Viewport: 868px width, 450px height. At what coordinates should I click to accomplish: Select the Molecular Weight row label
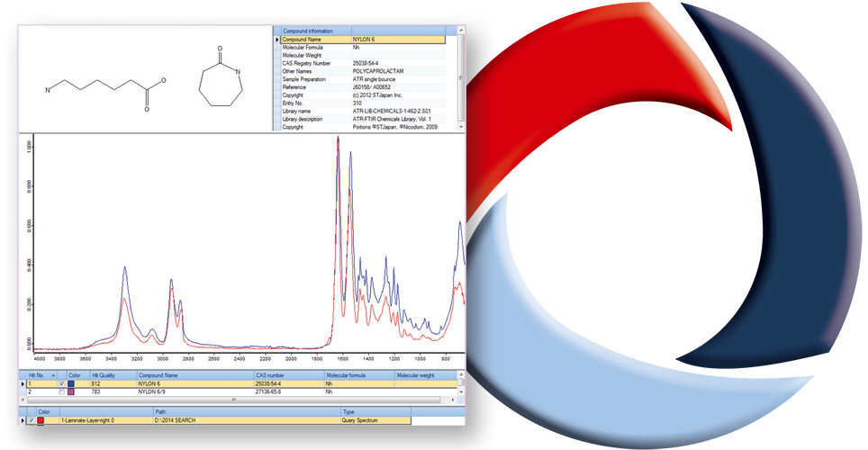(x=302, y=56)
